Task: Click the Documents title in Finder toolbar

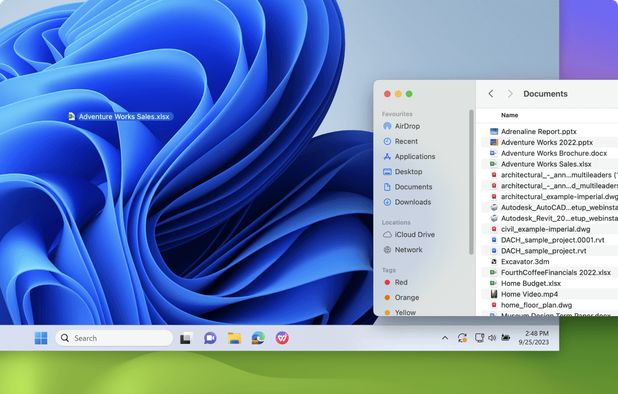Action: pyautogui.click(x=545, y=94)
